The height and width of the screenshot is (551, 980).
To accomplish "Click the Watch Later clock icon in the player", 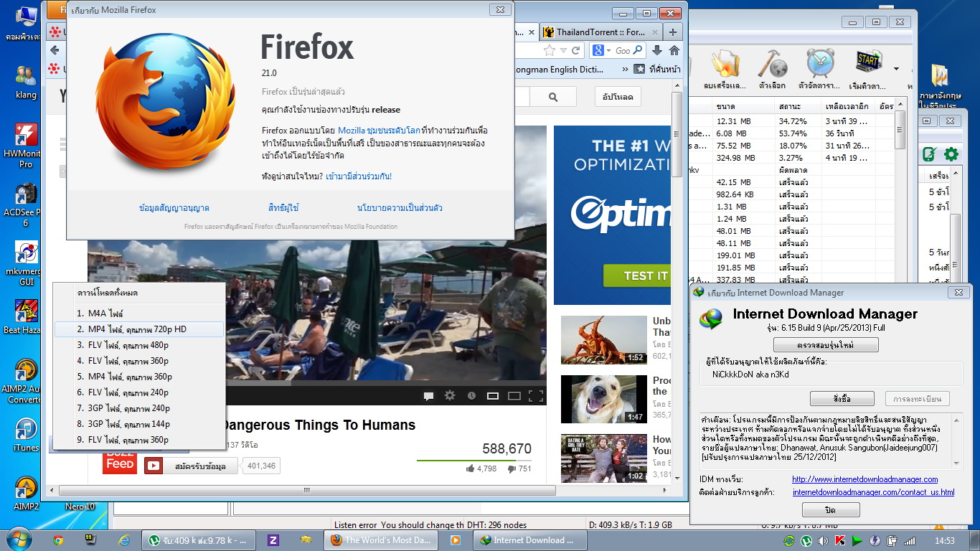I will [471, 395].
